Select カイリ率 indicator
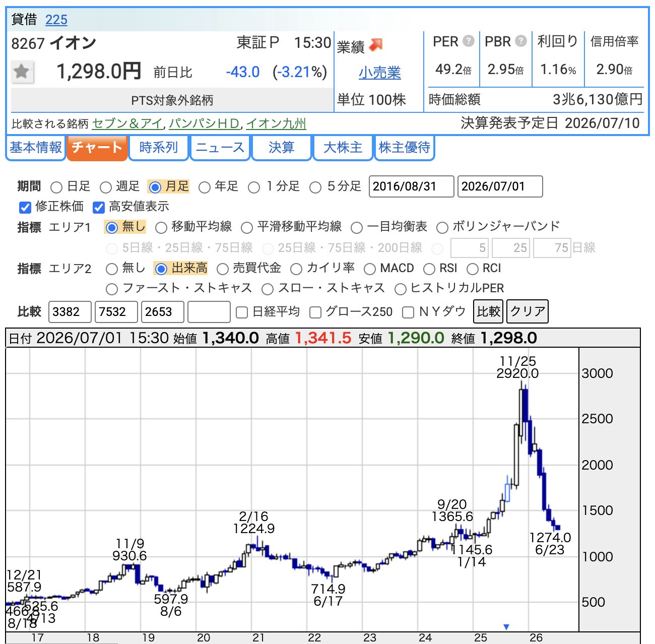 tap(296, 269)
